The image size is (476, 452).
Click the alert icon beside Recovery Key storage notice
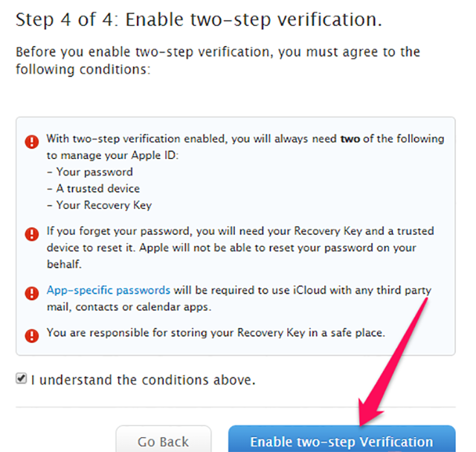[x=31, y=335]
